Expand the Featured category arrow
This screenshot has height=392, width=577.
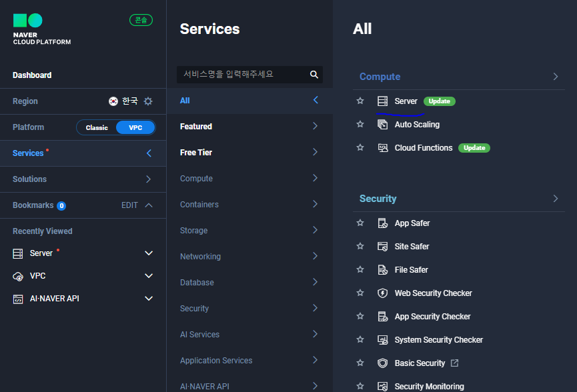point(315,126)
